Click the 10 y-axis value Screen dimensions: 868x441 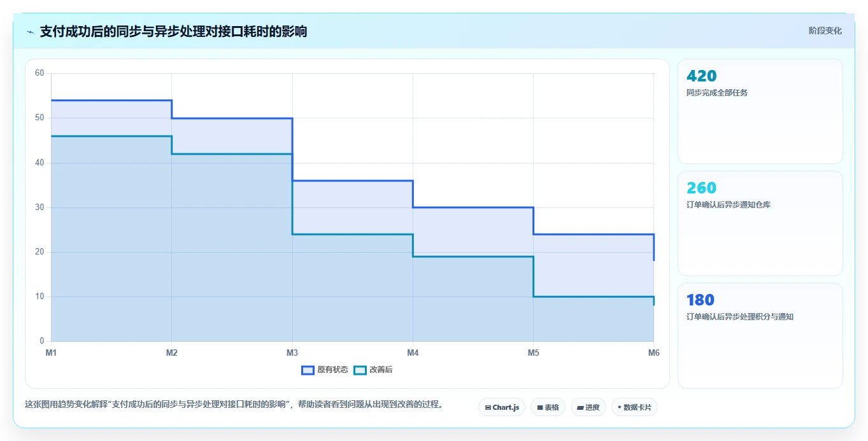pyautogui.click(x=39, y=297)
